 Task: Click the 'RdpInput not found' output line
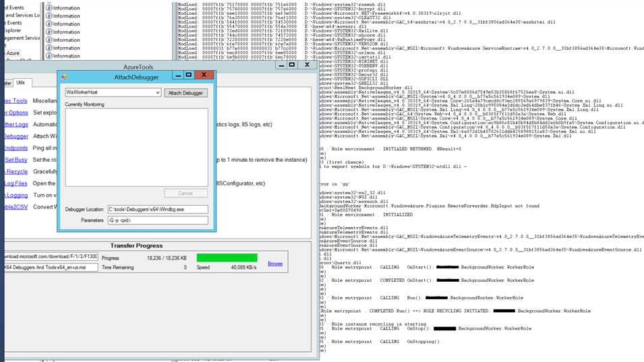tap(430, 206)
